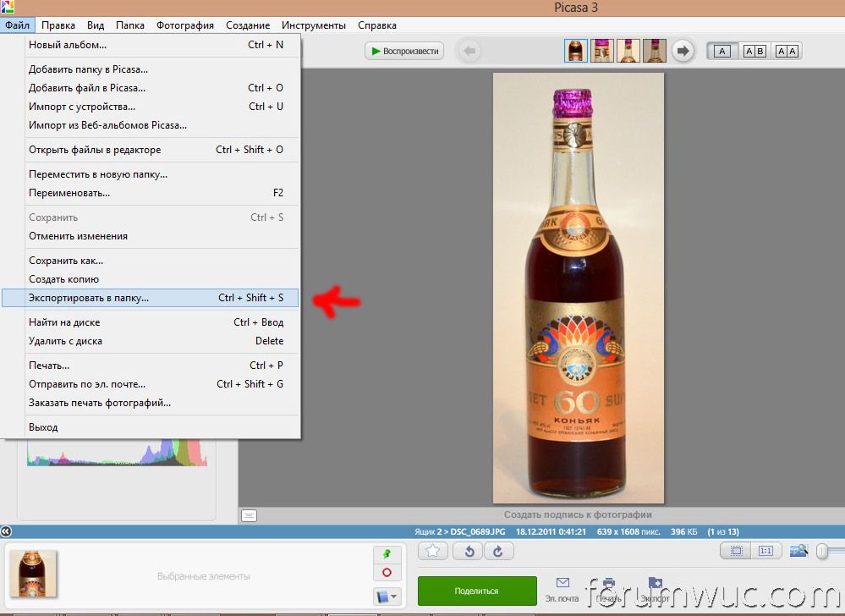Switch to A A side-by-side view

pos(787,52)
